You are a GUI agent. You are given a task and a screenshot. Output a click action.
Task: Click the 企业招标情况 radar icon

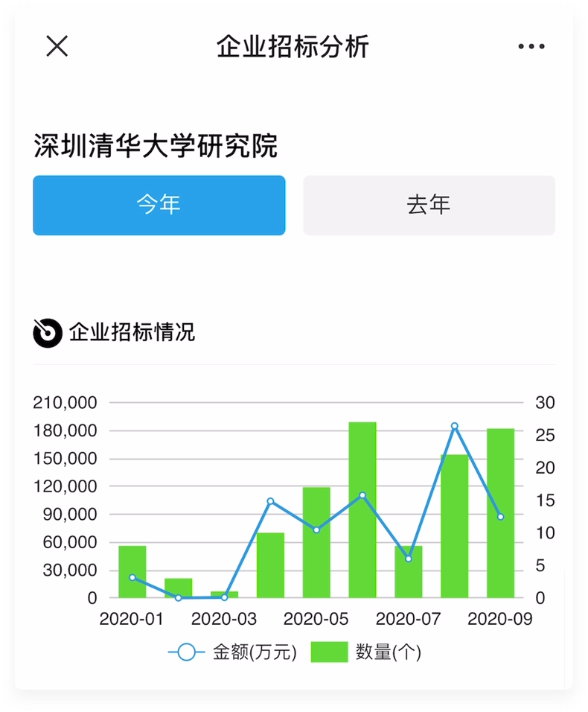coord(47,333)
